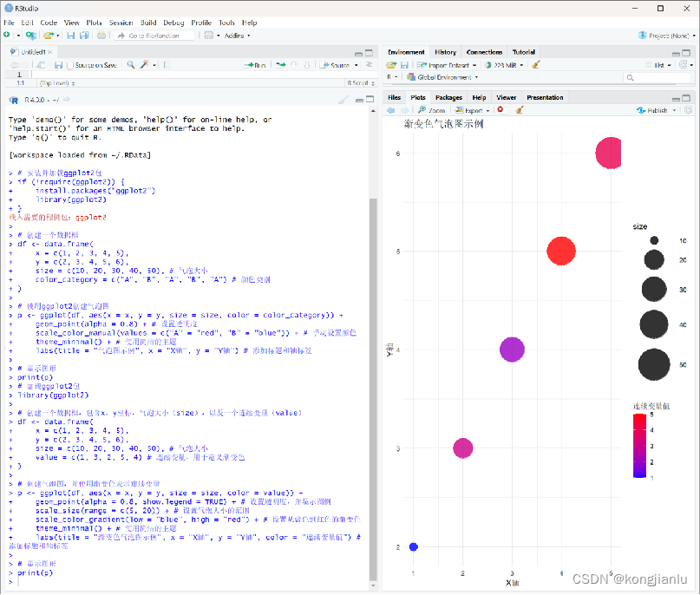
Task: Save current document from main toolbar
Action: [70, 36]
